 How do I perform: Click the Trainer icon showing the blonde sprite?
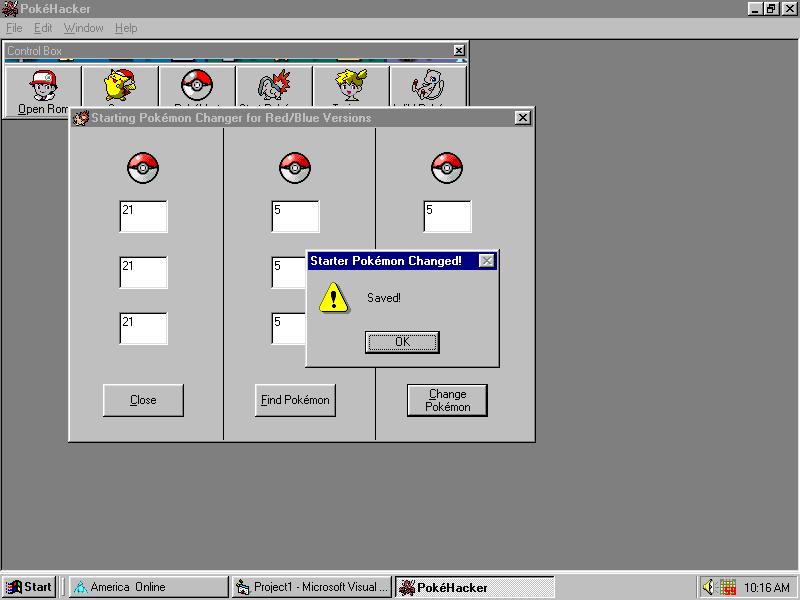point(348,85)
